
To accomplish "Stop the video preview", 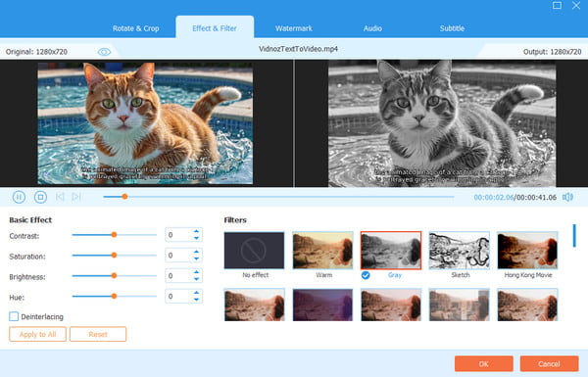I will (40, 197).
